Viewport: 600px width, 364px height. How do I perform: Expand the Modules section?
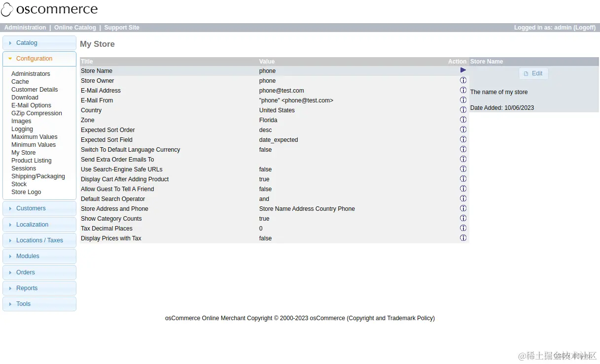pyautogui.click(x=39, y=256)
